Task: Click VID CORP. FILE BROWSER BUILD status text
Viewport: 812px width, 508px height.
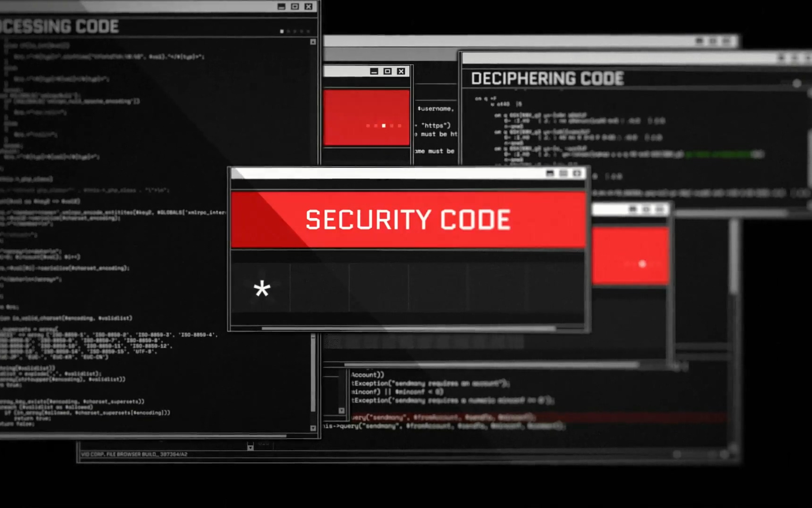Action: pyautogui.click(x=134, y=454)
